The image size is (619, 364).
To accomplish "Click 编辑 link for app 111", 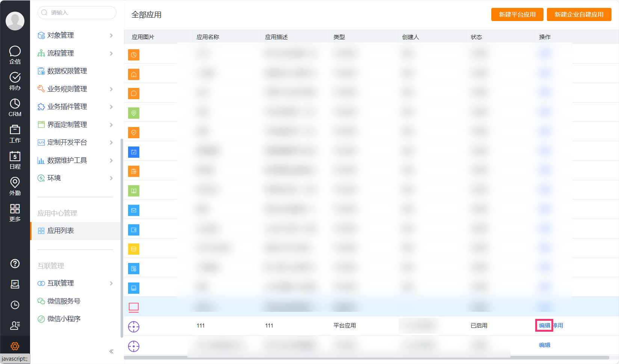I will (x=544, y=325).
